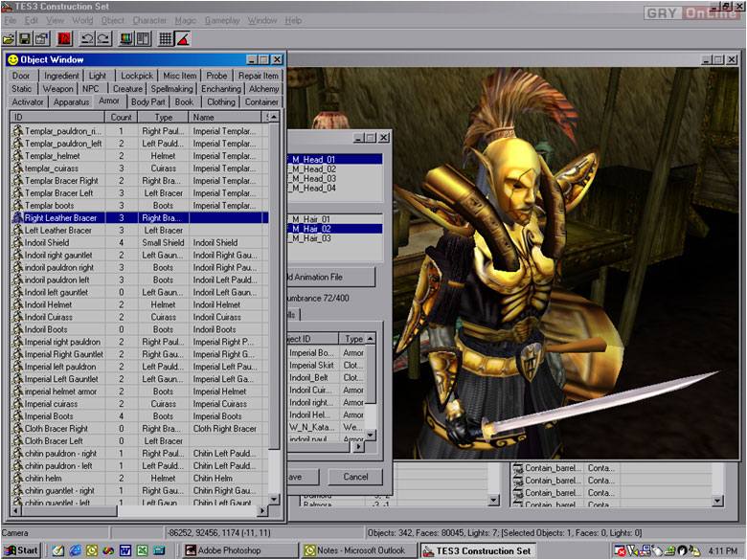747x560 pixels.
Task: Click the Object Window horizontal scrollbar right arrow
Action: click(262, 510)
